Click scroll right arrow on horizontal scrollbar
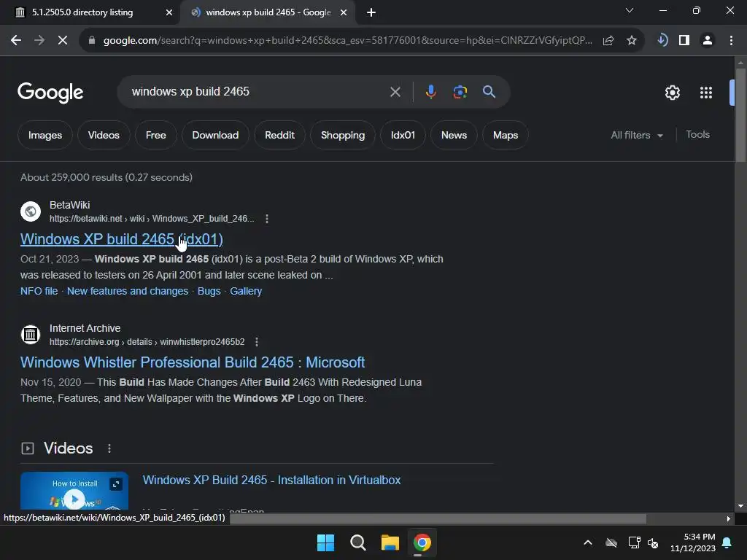Image resolution: width=747 pixels, height=560 pixels. [729, 518]
